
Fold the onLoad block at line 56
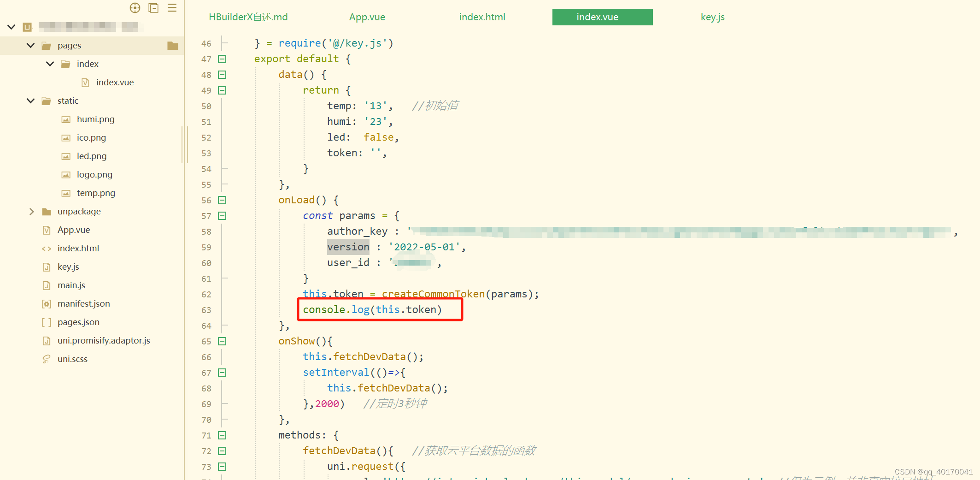coord(222,200)
